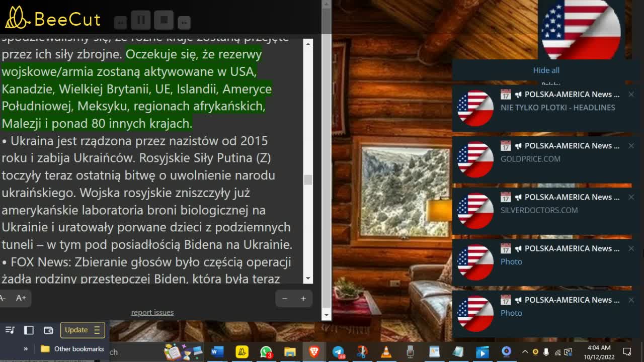Click the browser Update button

(83, 330)
